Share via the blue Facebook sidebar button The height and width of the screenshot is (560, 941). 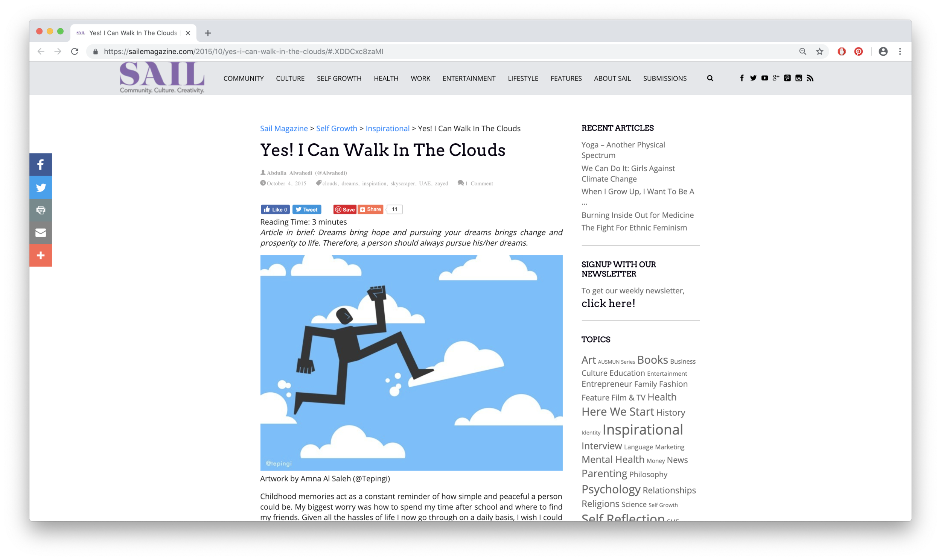(x=40, y=164)
